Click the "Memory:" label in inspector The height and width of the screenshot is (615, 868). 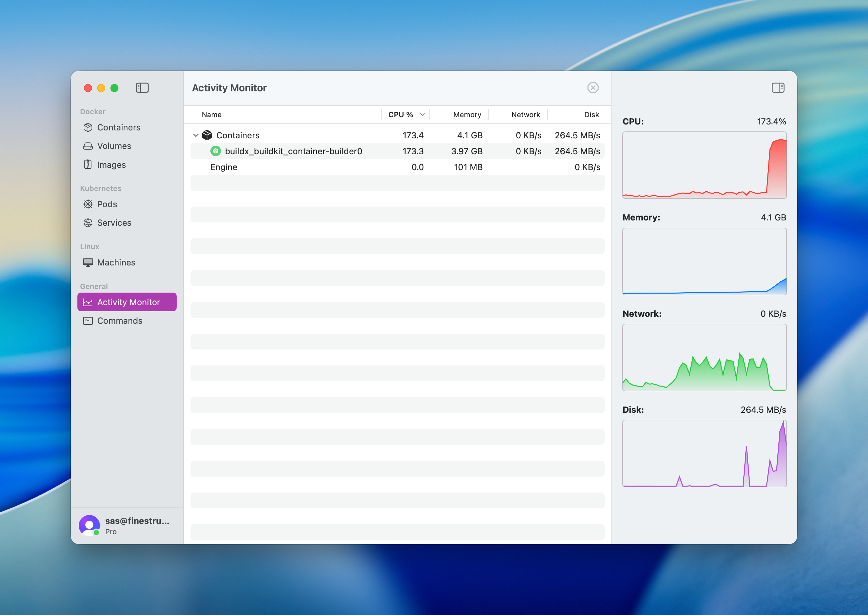641,218
